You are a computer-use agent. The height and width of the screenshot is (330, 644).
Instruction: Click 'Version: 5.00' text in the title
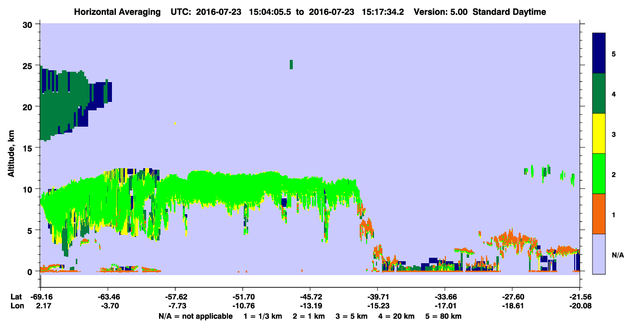coord(441,12)
